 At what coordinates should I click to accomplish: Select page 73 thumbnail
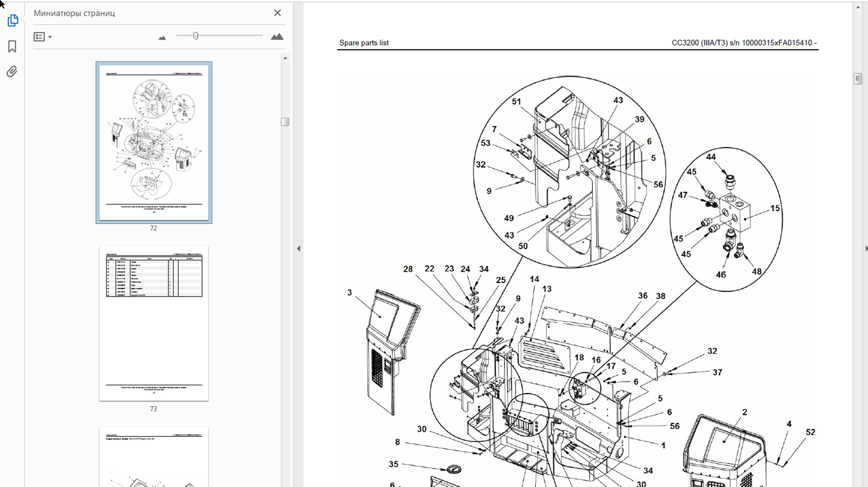click(x=154, y=323)
